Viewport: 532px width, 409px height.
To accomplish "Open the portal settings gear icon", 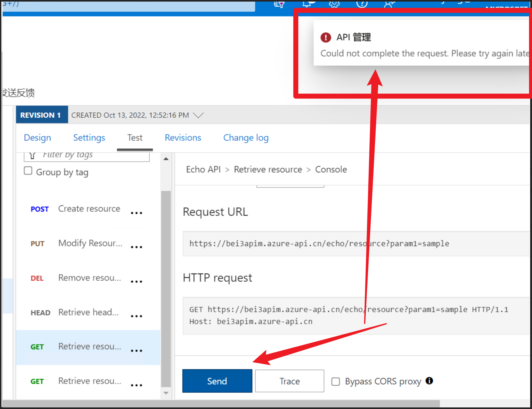I will [x=334, y=4].
